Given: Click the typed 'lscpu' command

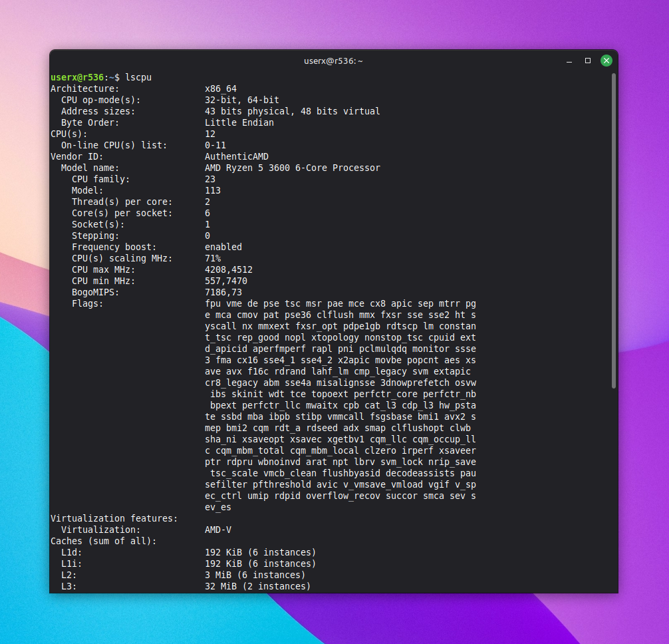Looking at the screenshot, I should click(138, 77).
